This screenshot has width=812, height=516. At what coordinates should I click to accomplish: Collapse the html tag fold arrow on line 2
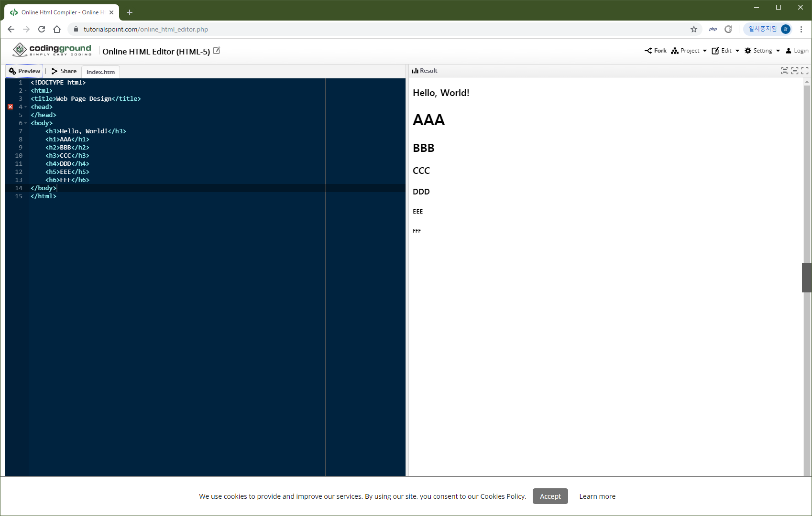[26, 91]
